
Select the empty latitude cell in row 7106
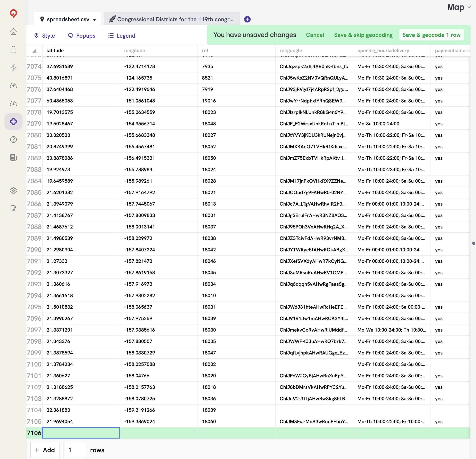(x=81, y=433)
